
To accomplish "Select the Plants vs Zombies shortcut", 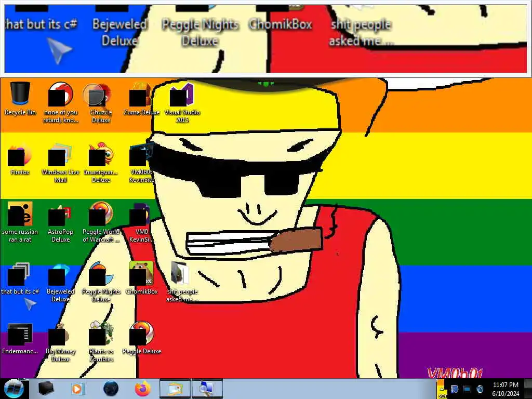I will (101, 341).
